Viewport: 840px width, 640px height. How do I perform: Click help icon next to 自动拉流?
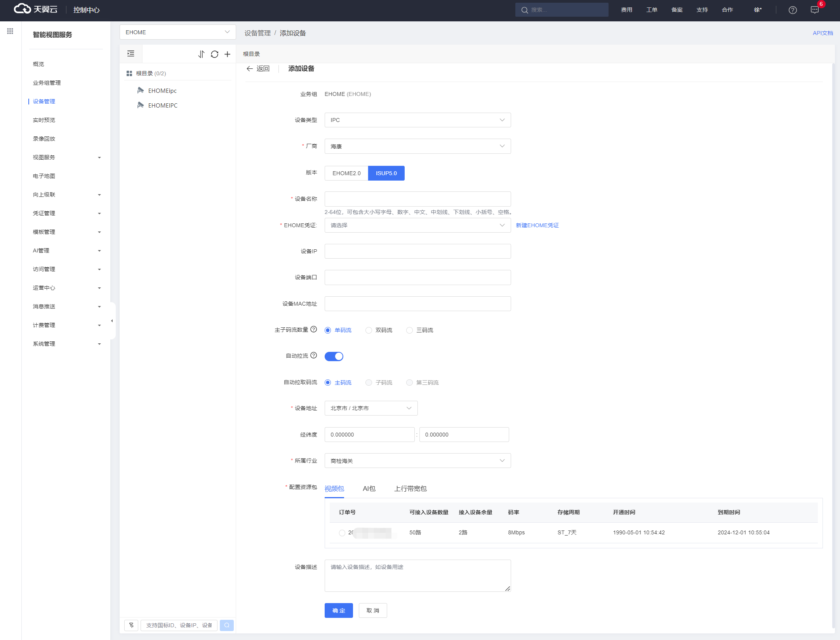tap(314, 355)
